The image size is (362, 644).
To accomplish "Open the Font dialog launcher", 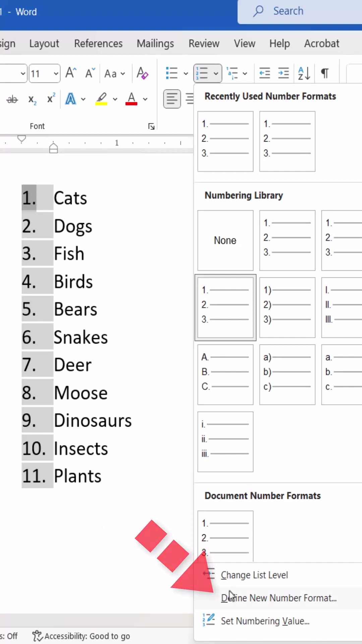I will point(151,126).
